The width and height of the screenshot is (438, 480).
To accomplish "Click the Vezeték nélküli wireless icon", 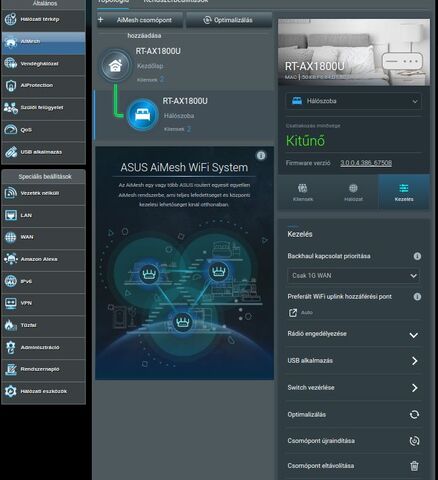I will coord(11,193).
